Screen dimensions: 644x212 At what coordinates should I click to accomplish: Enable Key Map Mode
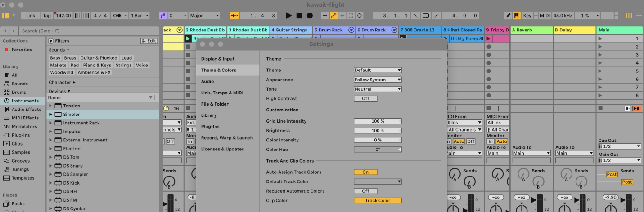point(527,16)
